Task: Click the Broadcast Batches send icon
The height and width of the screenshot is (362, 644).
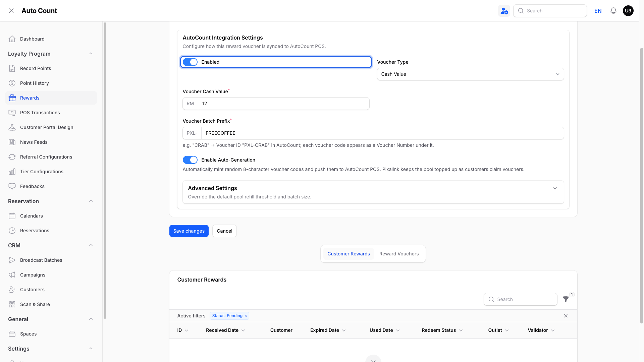Action: point(12,260)
